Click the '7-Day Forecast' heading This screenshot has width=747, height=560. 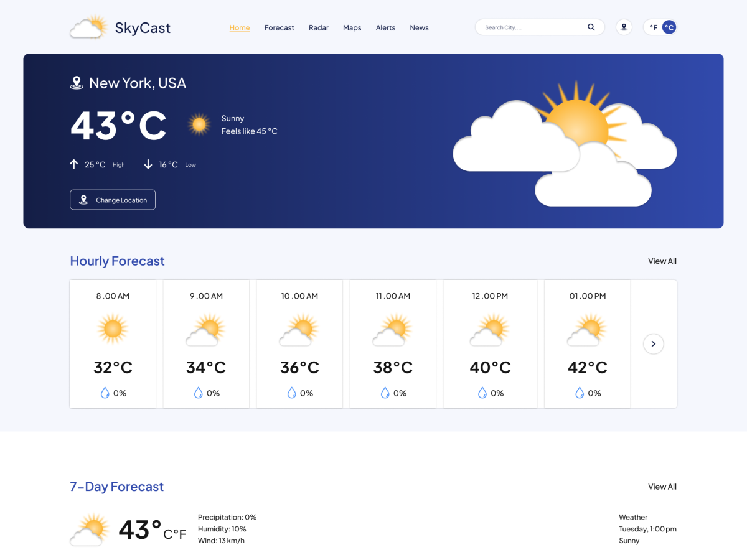click(x=117, y=487)
